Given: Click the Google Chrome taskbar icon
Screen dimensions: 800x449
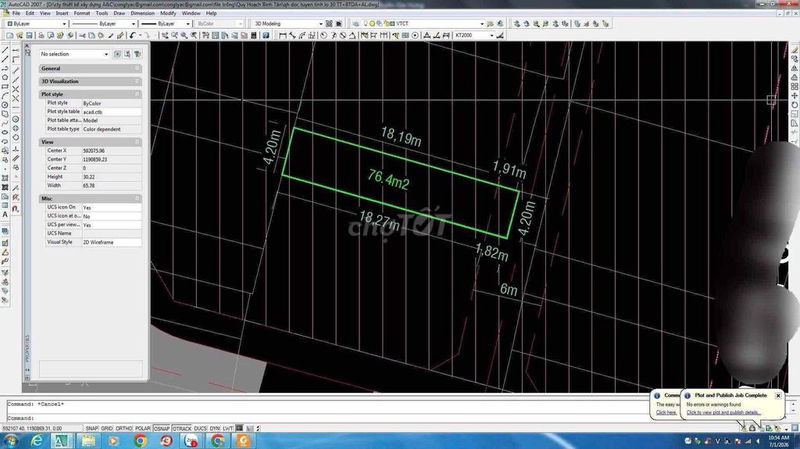Looking at the screenshot, I should (139, 440).
